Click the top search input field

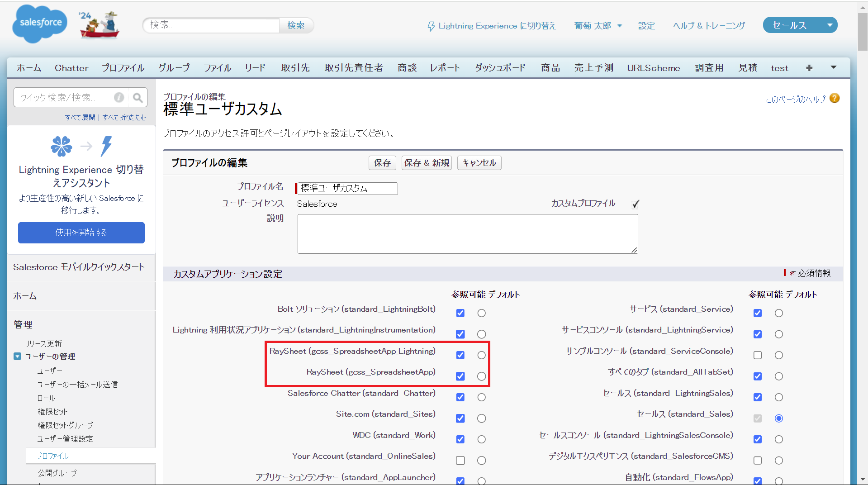coord(211,25)
